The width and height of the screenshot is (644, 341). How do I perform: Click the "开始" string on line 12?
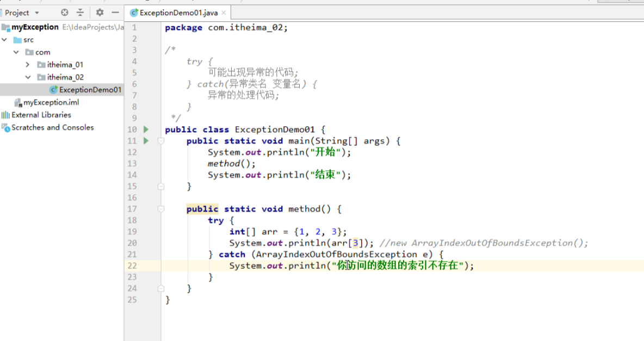coord(326,152)
